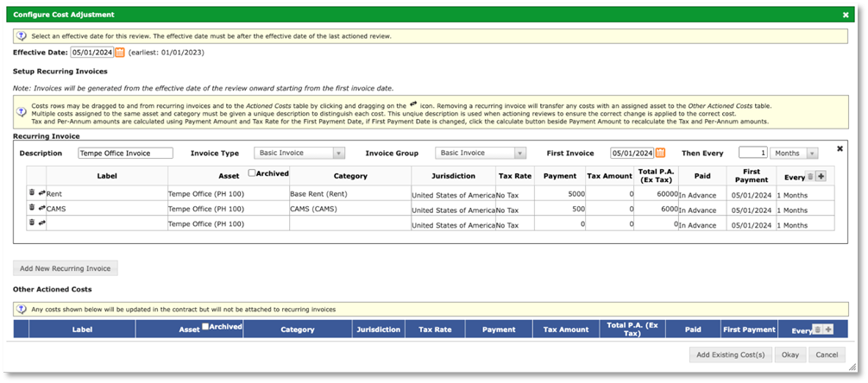Click the 60000 Total P.A. cell
Screen dimensions: 868x383
(x=657, y=194)
